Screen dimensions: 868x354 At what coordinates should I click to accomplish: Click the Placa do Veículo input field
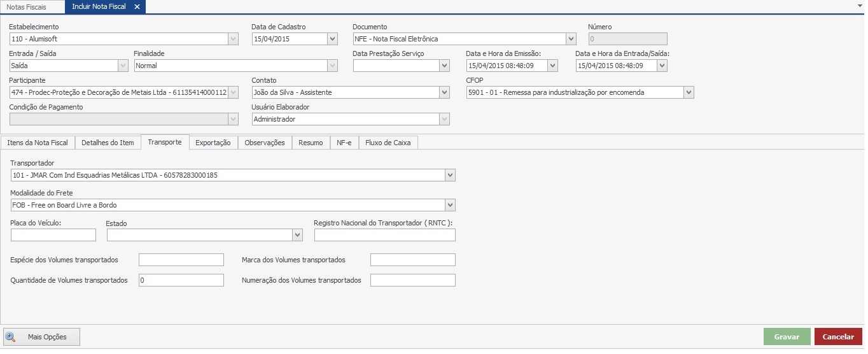pyautogui.click(x=53, y=235)
